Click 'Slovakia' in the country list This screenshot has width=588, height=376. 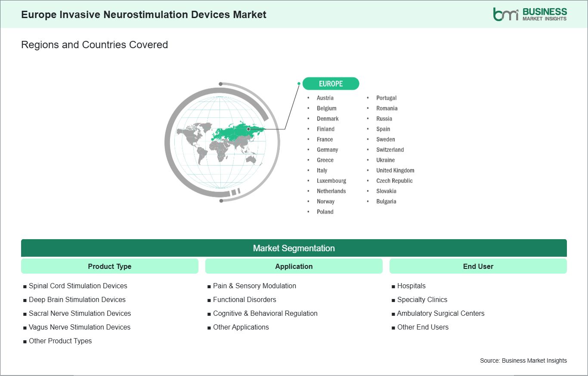(x=386, y=191)
